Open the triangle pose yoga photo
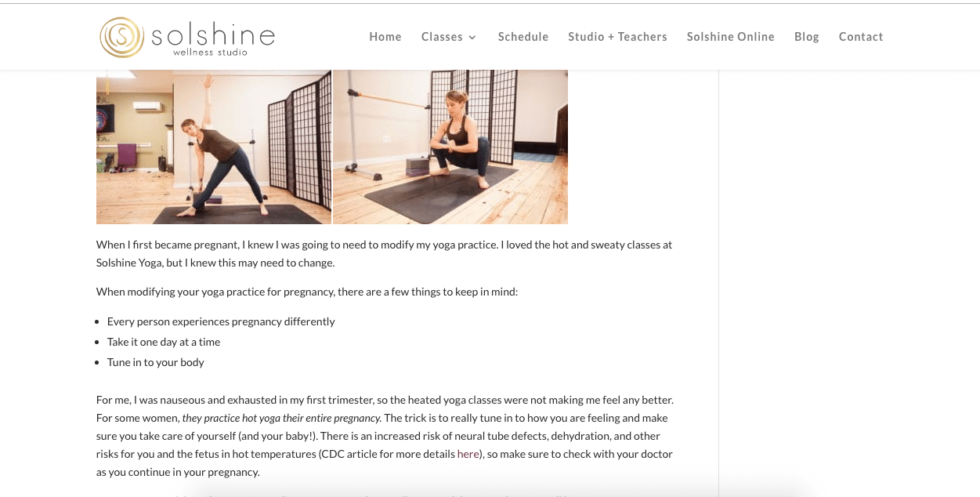Screen dimensions: 980x497 (x=214, y=147)
